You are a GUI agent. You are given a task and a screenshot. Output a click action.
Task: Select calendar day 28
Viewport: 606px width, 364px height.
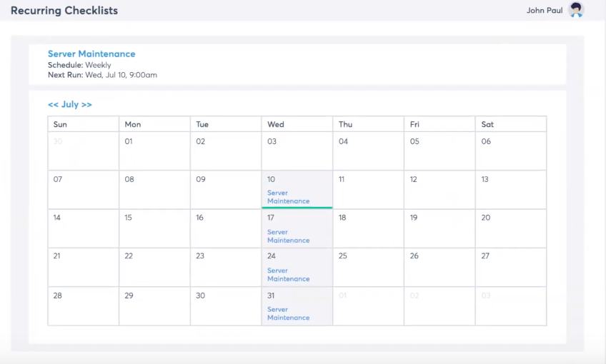[x=84, y=306]
